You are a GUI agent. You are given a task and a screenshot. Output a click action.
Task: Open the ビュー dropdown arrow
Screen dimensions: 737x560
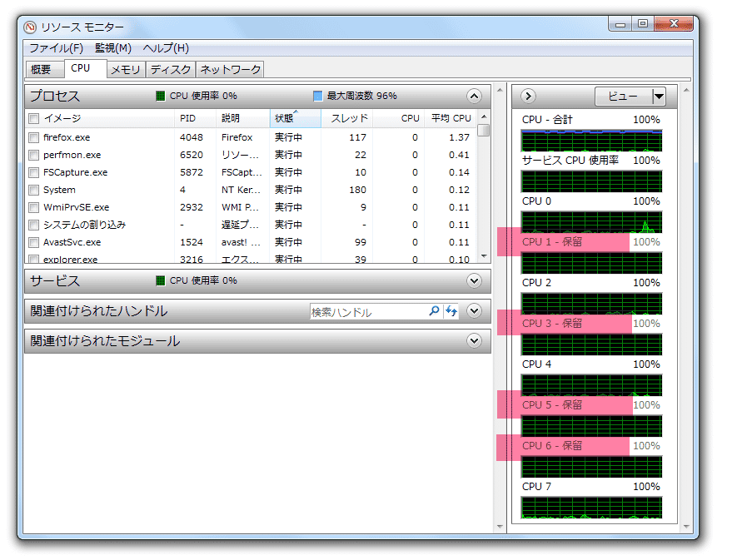pos(659,97)
